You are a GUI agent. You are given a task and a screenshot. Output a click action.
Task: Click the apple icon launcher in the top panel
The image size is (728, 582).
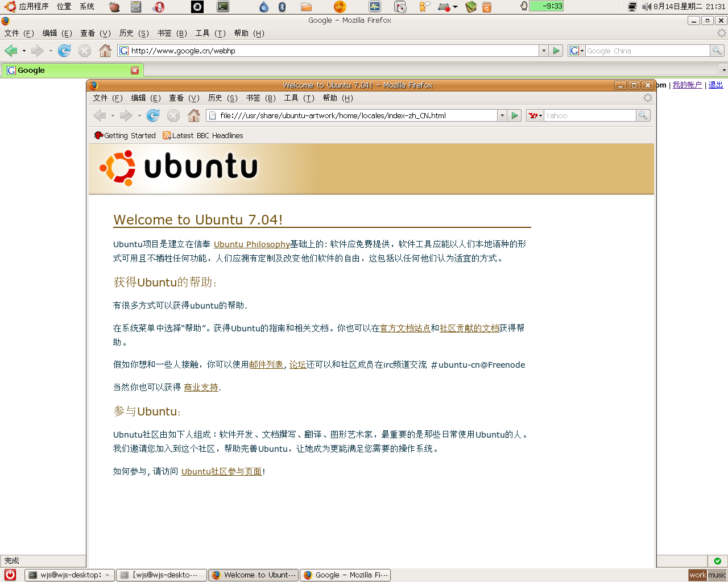pos(114,7)
